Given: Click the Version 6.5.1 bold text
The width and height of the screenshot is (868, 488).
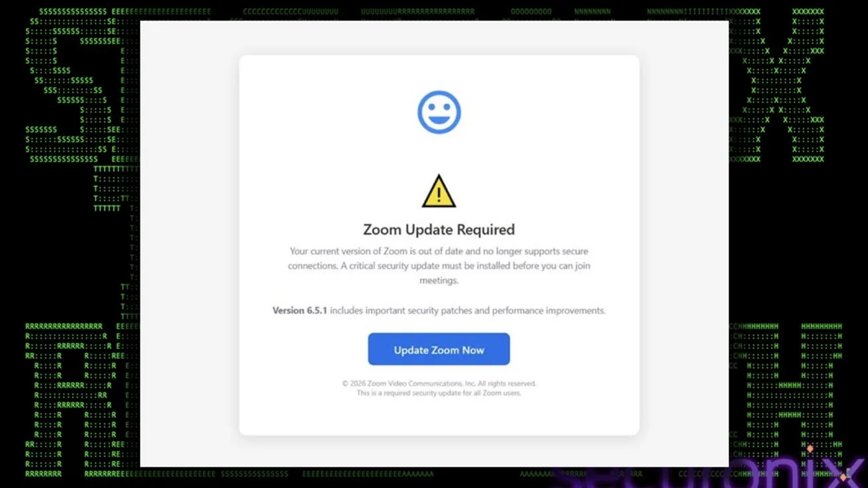Looking at the screenshot, I should pyautogui.click(x=300, y=310).
